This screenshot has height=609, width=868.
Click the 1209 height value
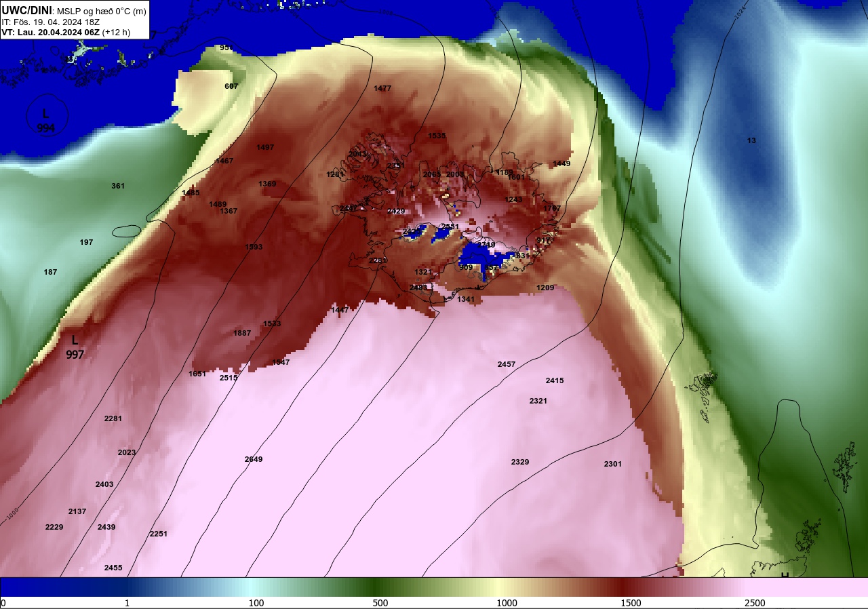545,288
